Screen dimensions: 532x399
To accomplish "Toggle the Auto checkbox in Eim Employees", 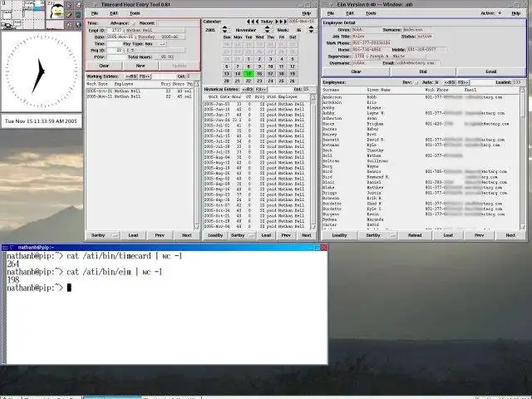I will click(436, 82).
